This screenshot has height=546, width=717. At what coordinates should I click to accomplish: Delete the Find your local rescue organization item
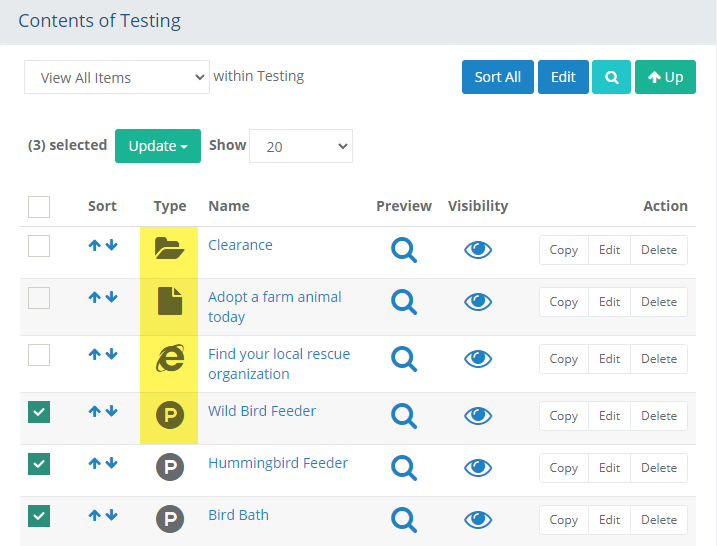(658, 359)
